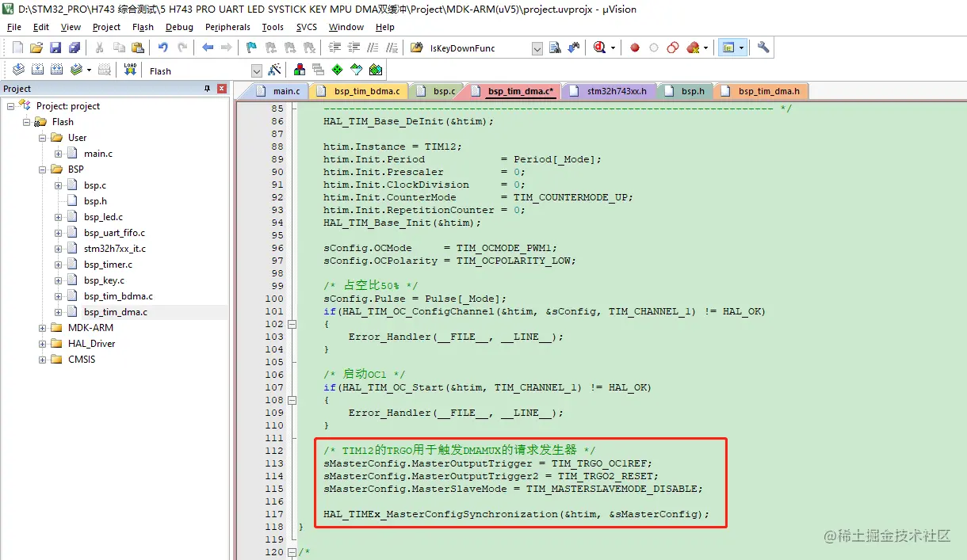Open the Project menu

[x=106, y=27]
